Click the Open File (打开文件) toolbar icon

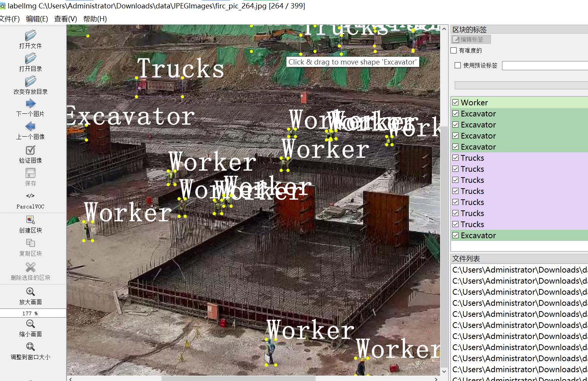(x=31, y=36)
